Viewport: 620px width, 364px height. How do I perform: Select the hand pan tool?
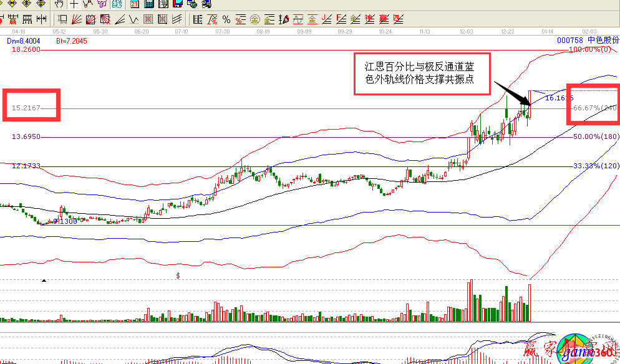pos(59,4)
